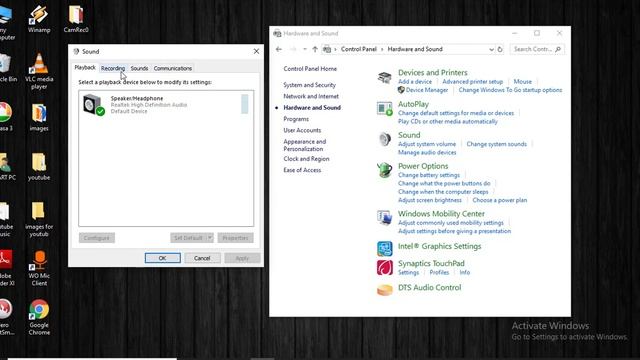Open the Sounds tab

tap(139, 68)
